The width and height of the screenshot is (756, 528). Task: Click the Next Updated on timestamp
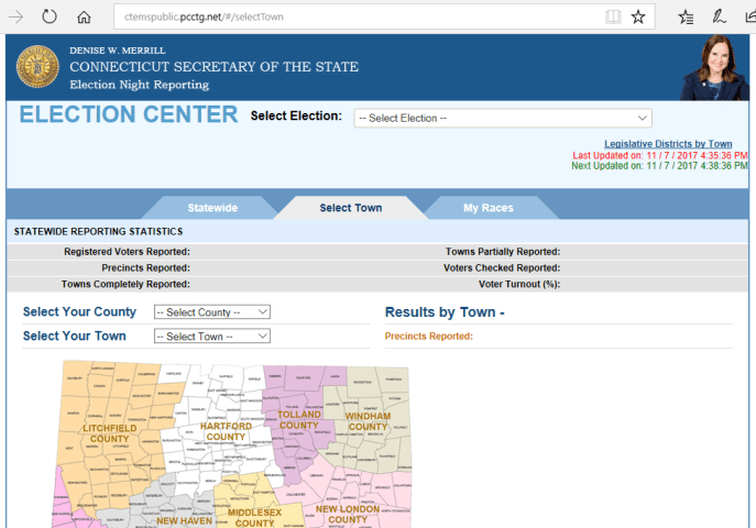(x=659, y=166)
